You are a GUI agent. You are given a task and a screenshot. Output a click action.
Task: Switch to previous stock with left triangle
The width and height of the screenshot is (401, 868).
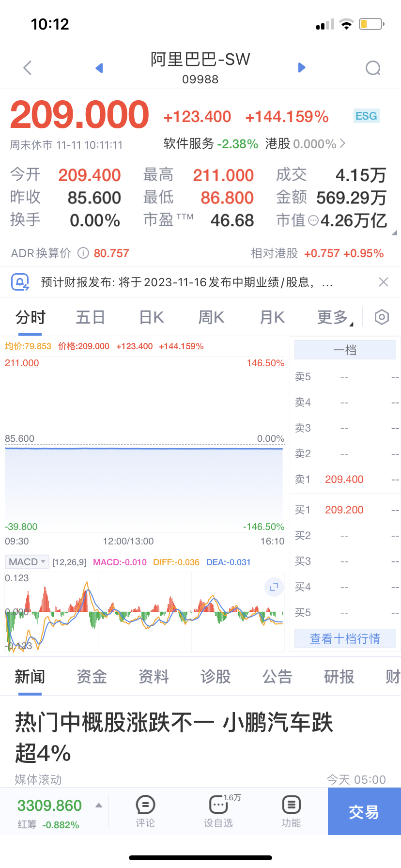tap(99, 68)
